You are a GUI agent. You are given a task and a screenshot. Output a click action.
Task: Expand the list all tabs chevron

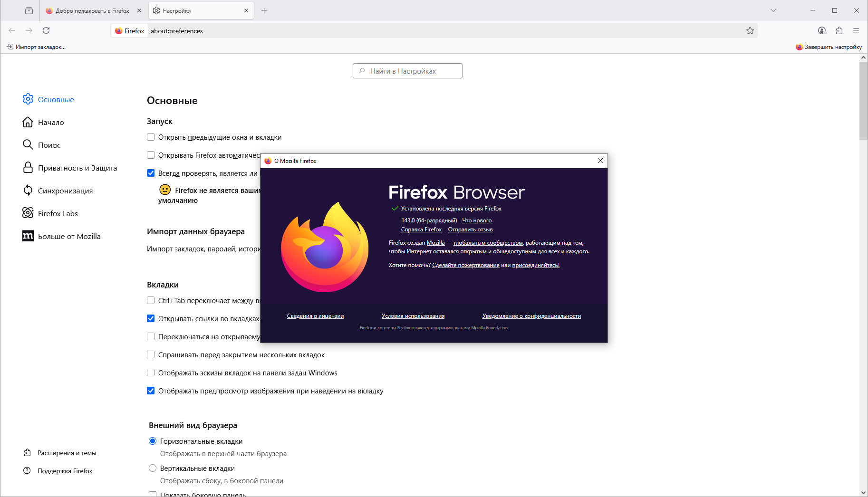point(773,10)
